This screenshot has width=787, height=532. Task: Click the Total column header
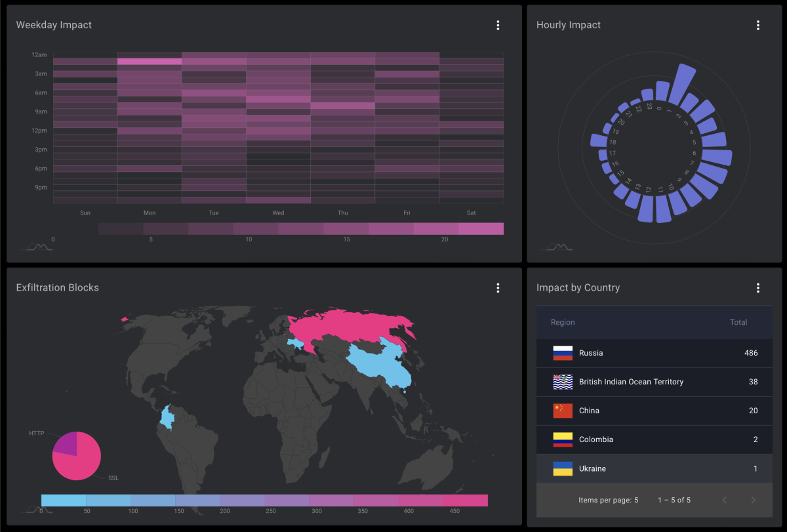738,322
